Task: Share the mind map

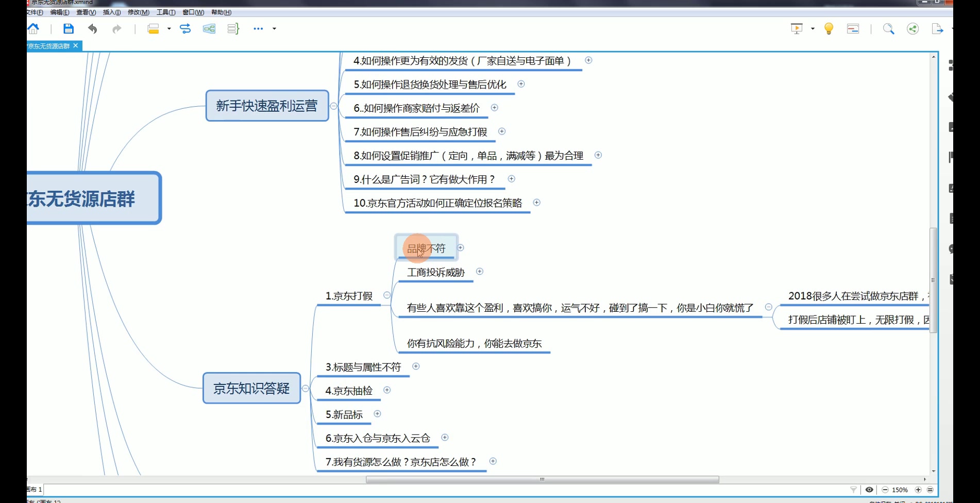Action: pos(913,29)
